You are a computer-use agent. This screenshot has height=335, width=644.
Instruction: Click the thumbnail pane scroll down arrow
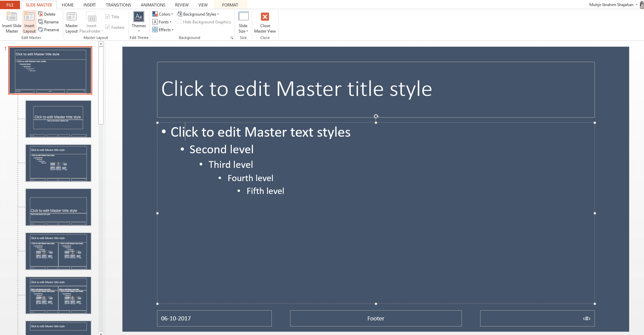101,333
